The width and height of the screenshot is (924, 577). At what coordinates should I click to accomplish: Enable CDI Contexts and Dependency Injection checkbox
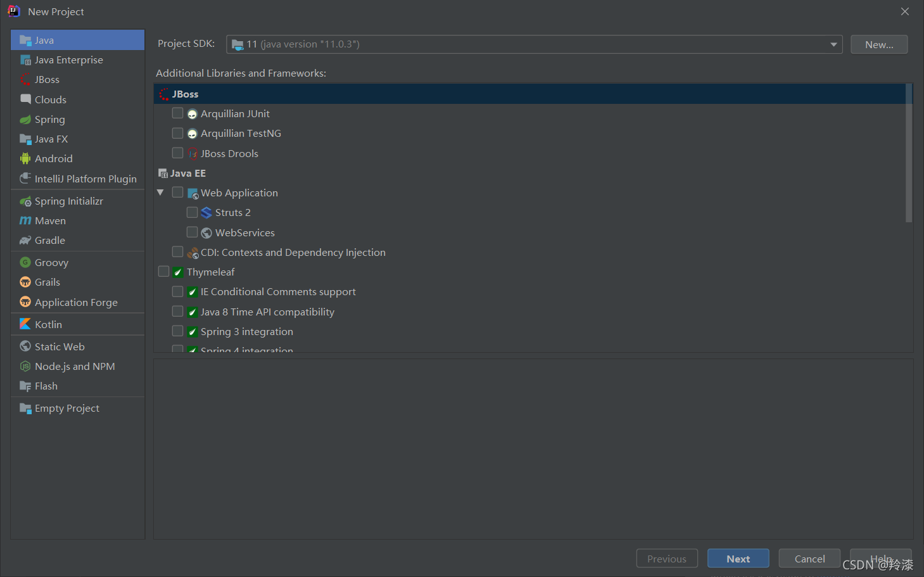coord(178,251)
